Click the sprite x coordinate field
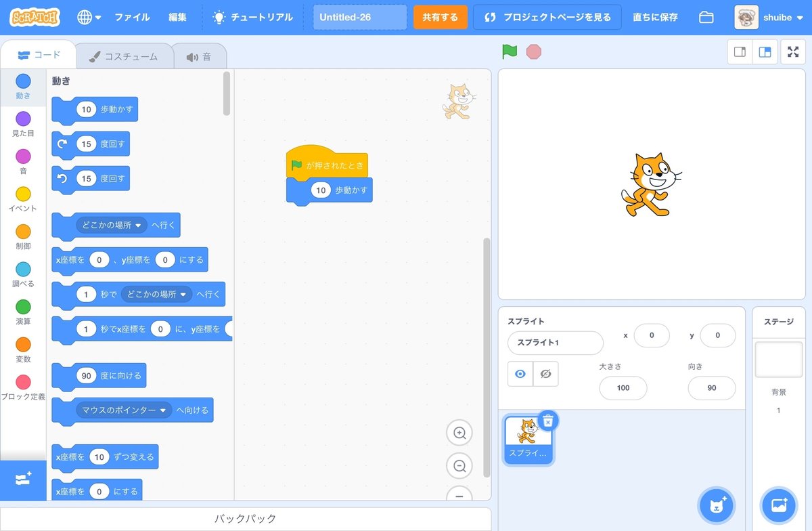812x531 pixels. (652, 335)
